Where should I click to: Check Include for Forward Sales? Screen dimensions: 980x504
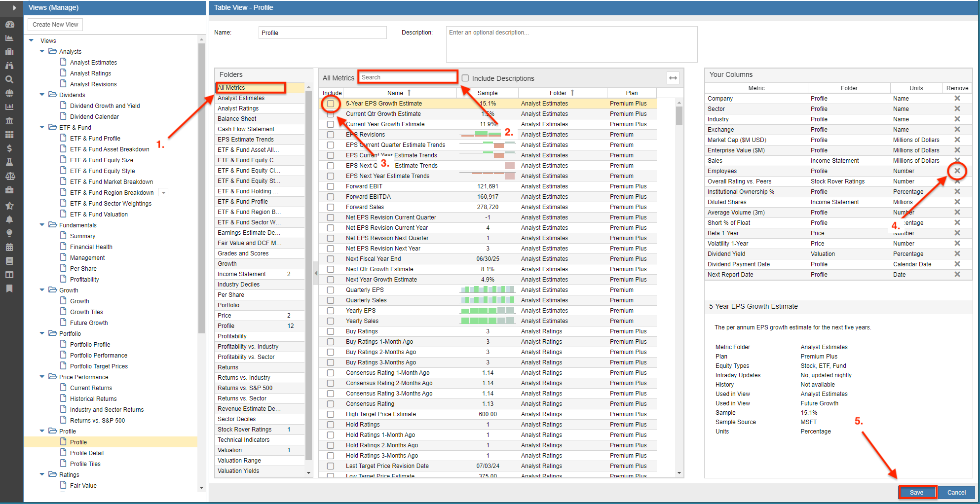331,207
